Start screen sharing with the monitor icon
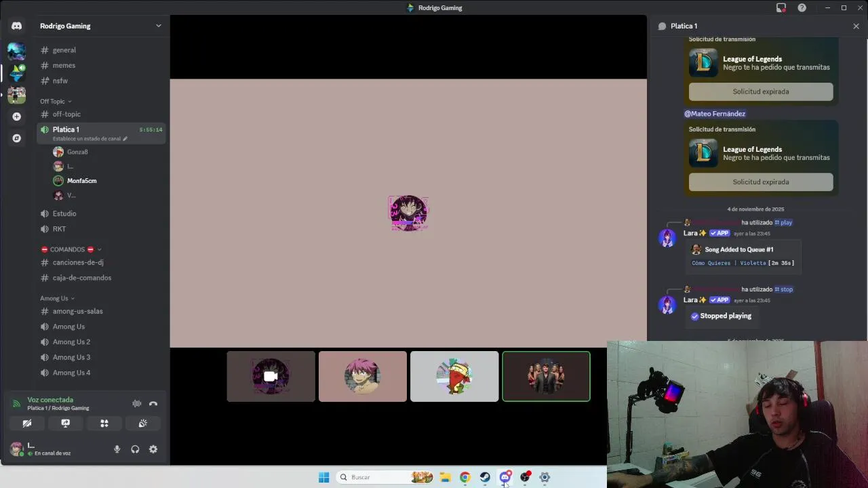 pyautogui.click(x=66, y=423)
